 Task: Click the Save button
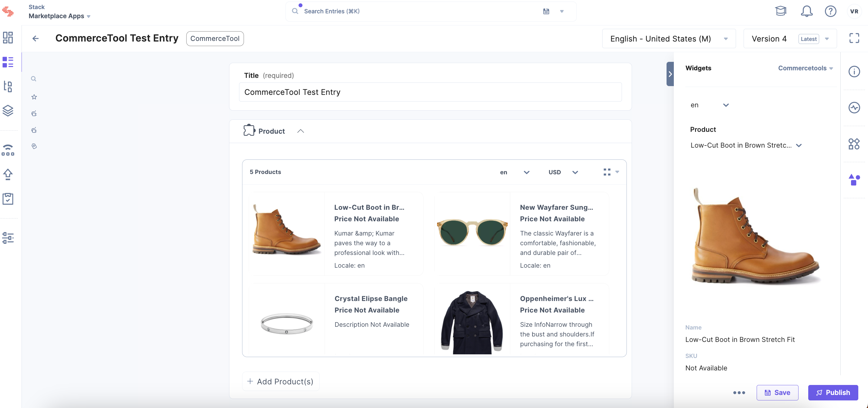777,393
